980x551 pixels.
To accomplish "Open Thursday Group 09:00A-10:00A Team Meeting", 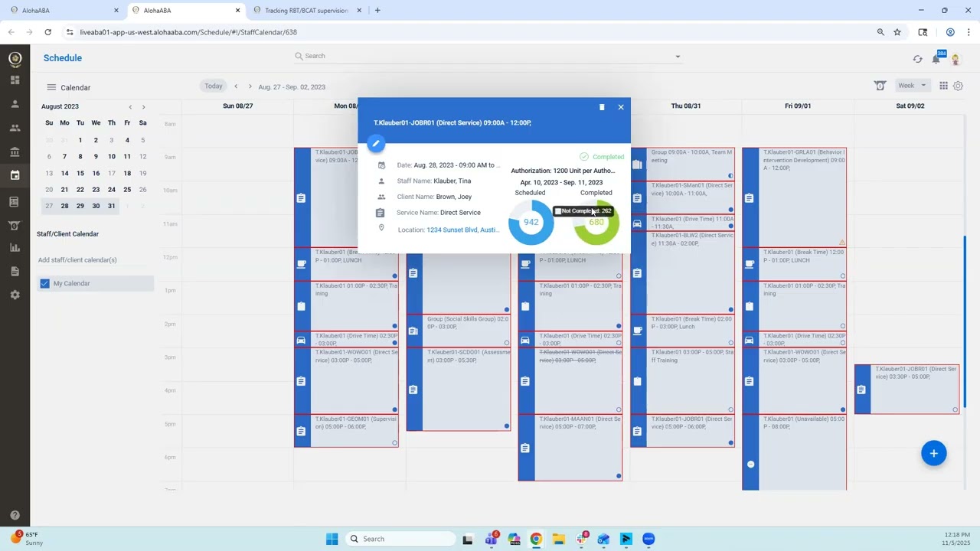I will [682, 164].
